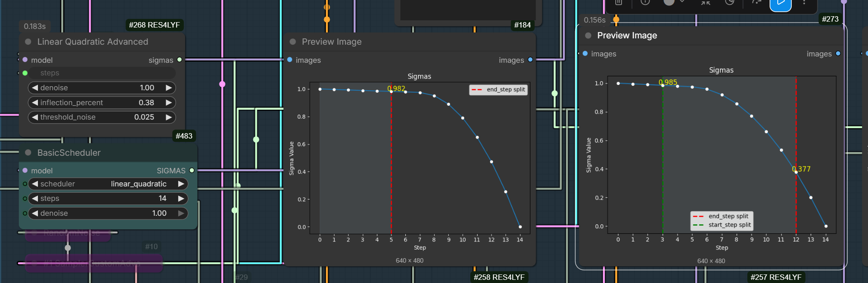The width and height of the screenshot is (868, 283).
Task: Click the 640 × 480 size label under node #184's chart
Action: (409, 260)
